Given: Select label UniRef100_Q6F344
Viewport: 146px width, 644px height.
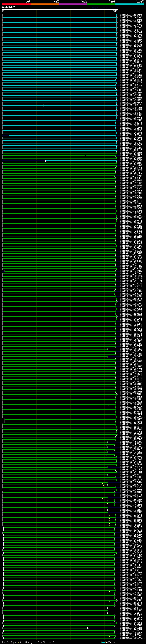Looking at the screenshot, I should click(131, 191).
